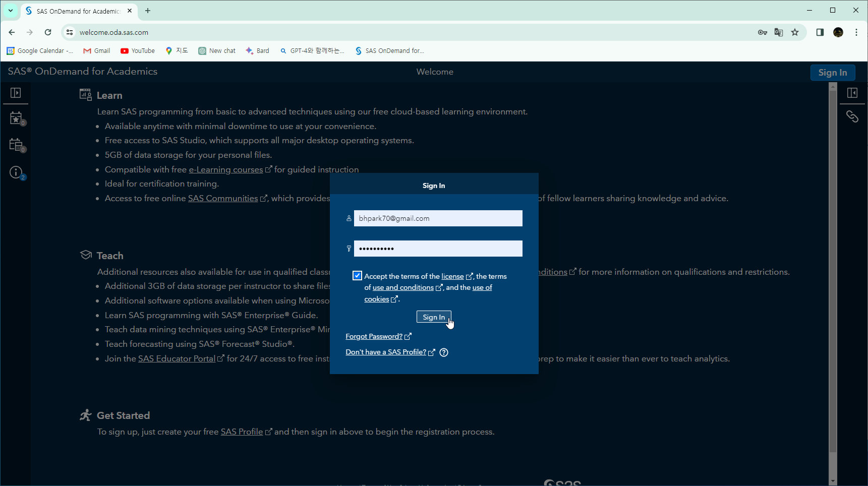868x486 pixels.
Task: Open the e-Learning courses link
Action: (226, 169)
